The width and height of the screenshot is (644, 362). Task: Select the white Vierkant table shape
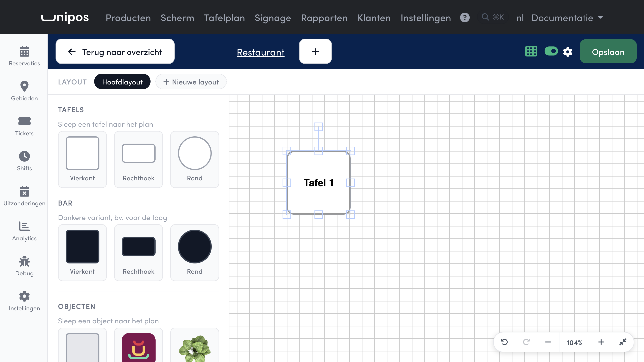click(x=83, y=159)
